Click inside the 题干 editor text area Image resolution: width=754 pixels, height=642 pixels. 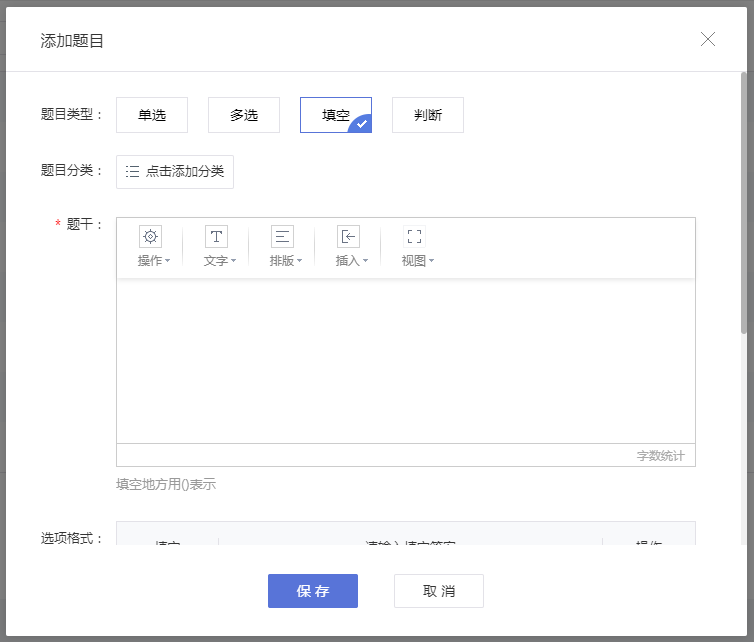tap(406, 361)
